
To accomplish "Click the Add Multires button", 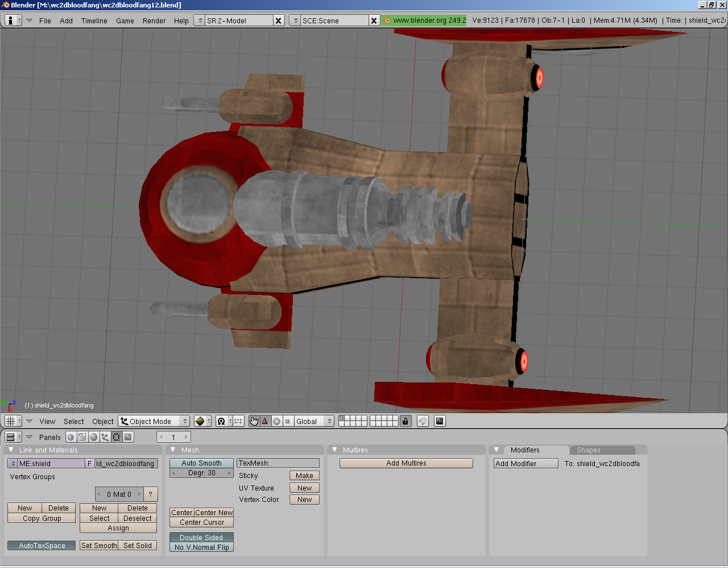I will pos(406,463).
